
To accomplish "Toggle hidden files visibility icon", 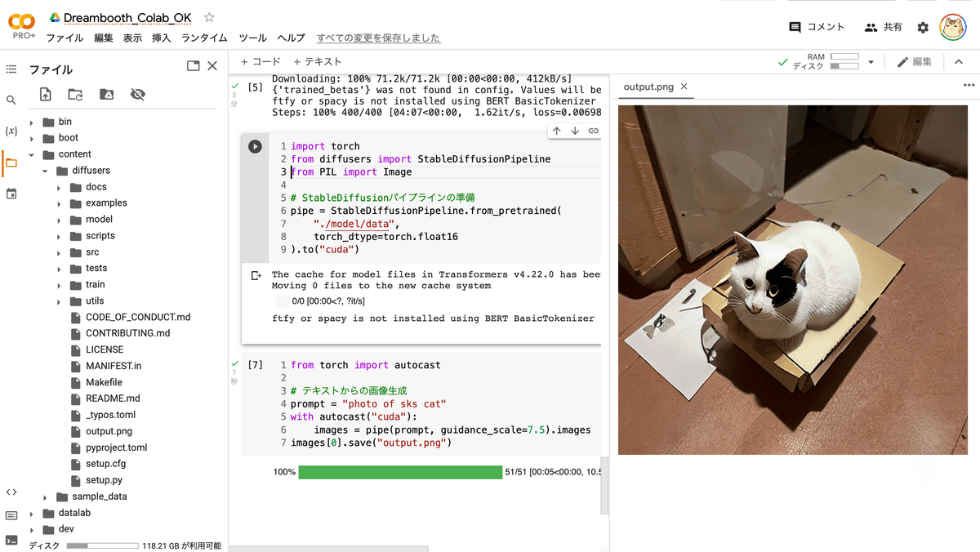I will click(138, 95).
